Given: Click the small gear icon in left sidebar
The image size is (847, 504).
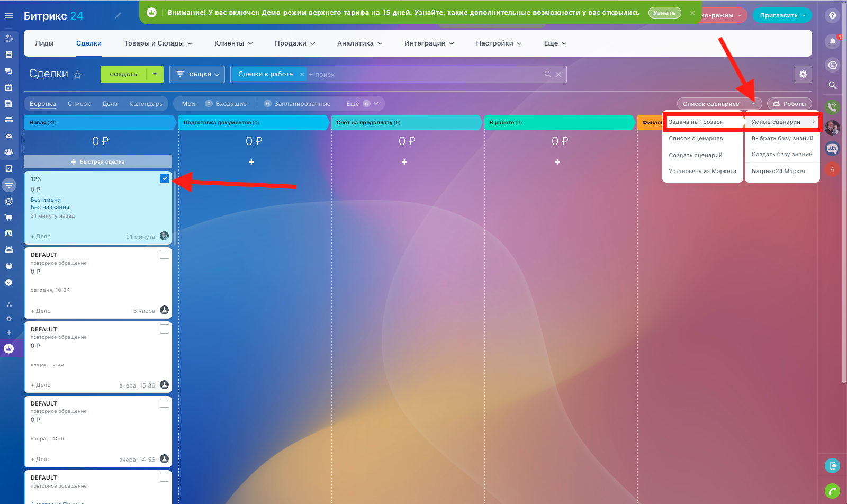Looking at the screenshot, I should click(x=8, y=319).
